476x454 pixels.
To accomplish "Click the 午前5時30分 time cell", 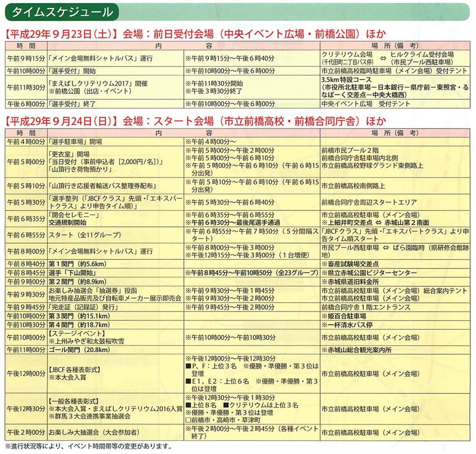I will click(26, 202).
